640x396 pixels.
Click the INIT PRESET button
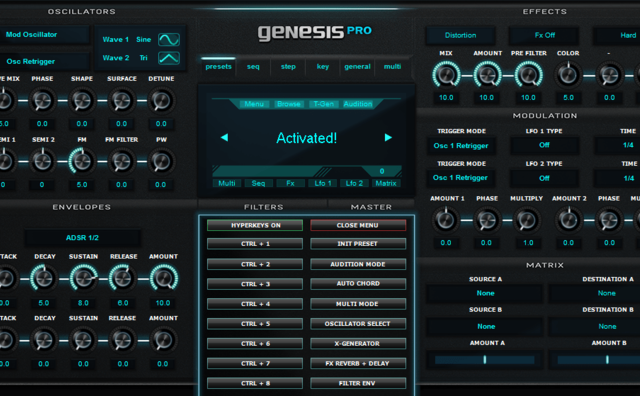pyautogui.click(x=358, y=244)
